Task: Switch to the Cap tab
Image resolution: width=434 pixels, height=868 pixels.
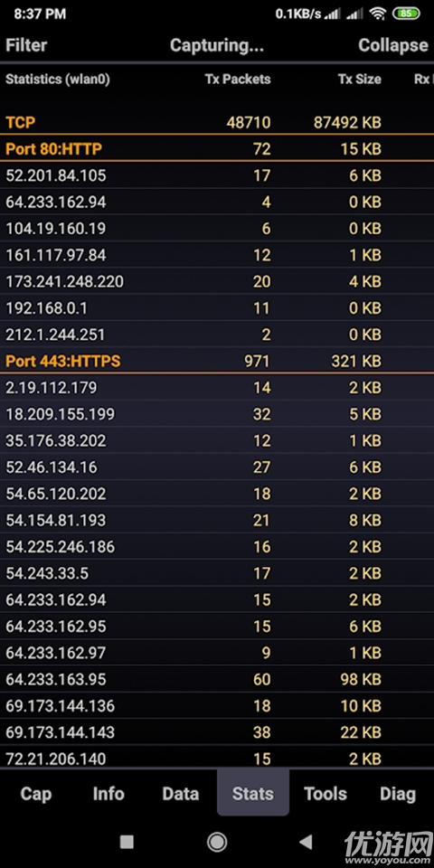Action: (36, 793)
